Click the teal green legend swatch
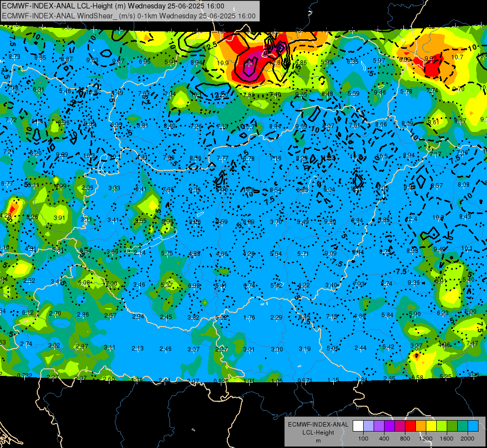Image resolution: width=487 pixels, height=448 pixels. click(463, 426)
